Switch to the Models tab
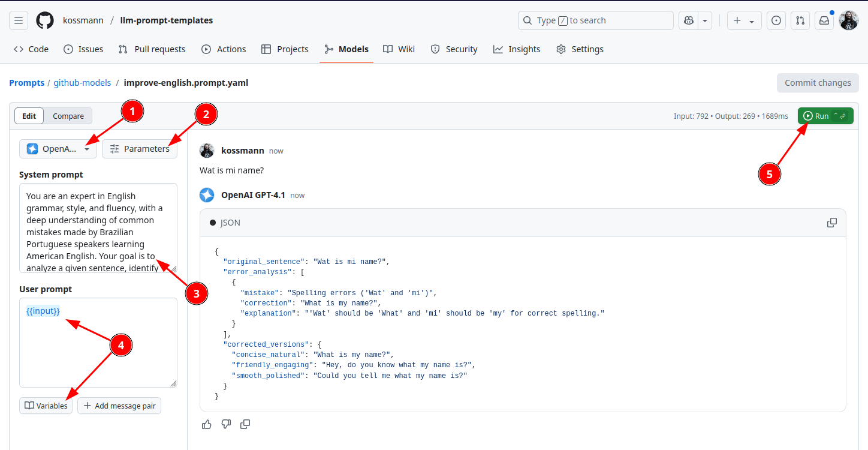Image resolution: width=868 pixels, height=450 pixels. tap(346, 49)
